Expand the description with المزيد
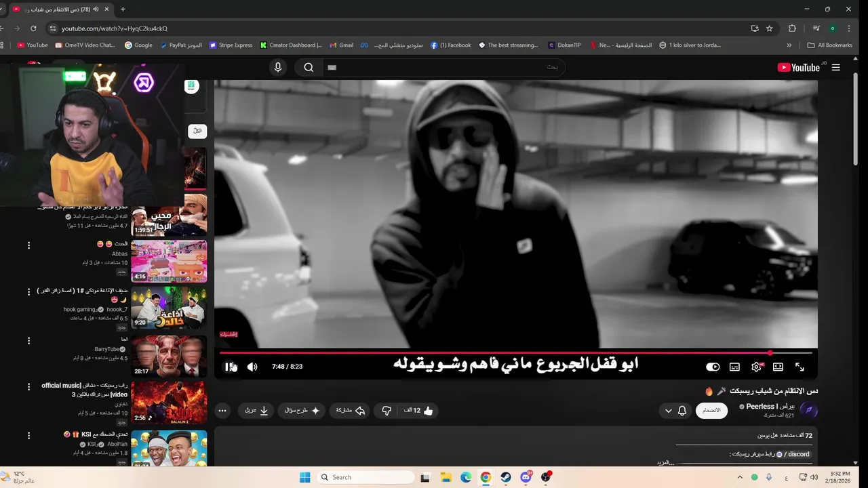Screen dimensions: 868x488 [x=665, y=462]
